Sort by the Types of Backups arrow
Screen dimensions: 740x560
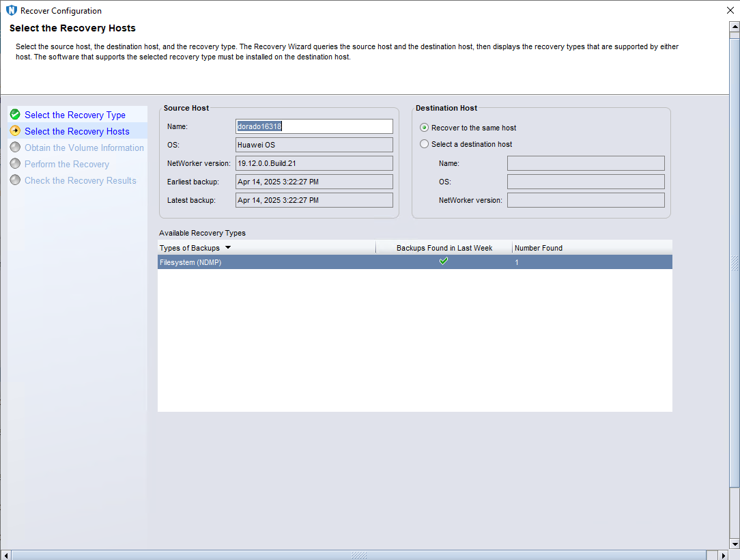[x=228, y=247]
